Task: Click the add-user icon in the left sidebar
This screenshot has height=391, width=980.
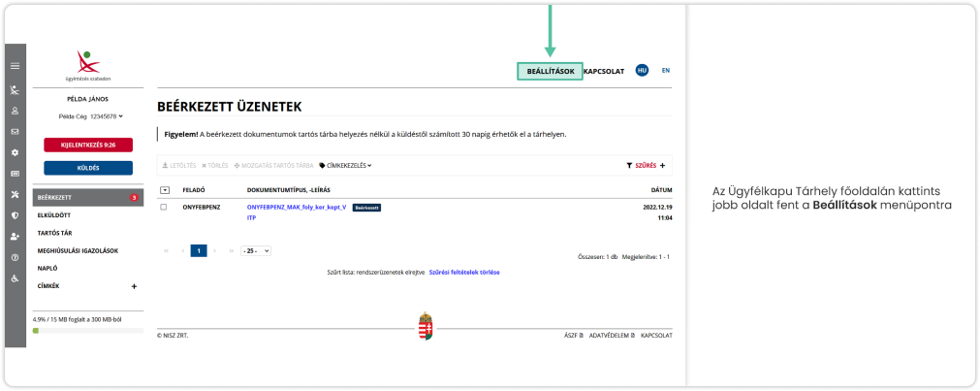Action: click(x=15, y=237)
